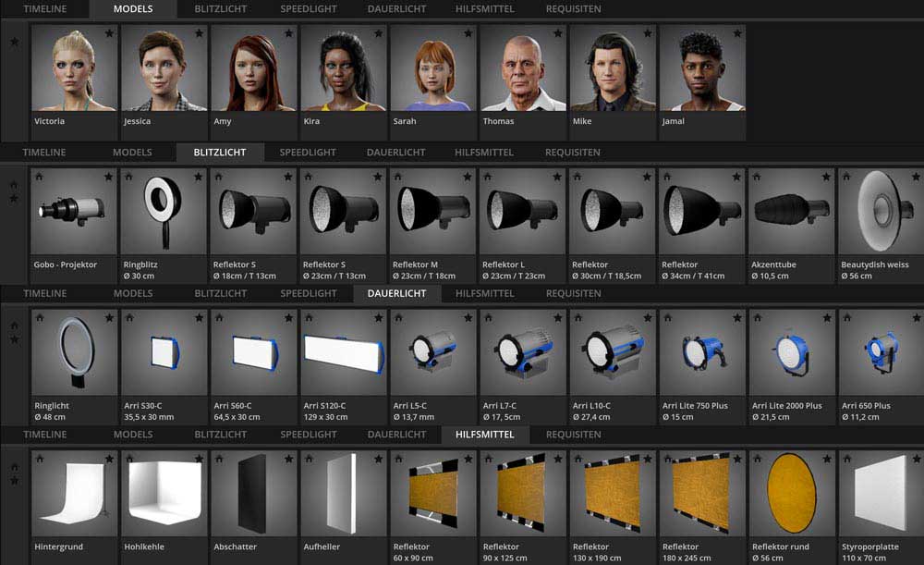Select the highlighted MODELS tab

click(x=133, y=9)
